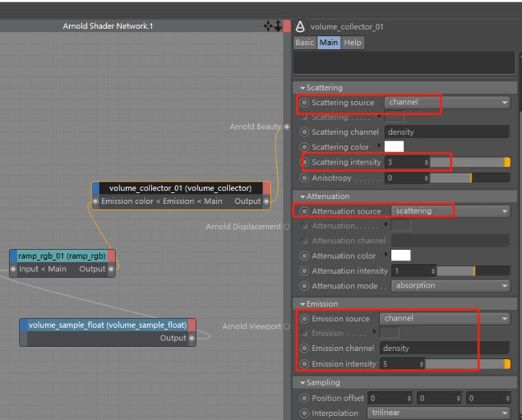Viewport: 522px width, 420px height.
Task: Click the Scattering color white swatch
Action: [394, 146]
